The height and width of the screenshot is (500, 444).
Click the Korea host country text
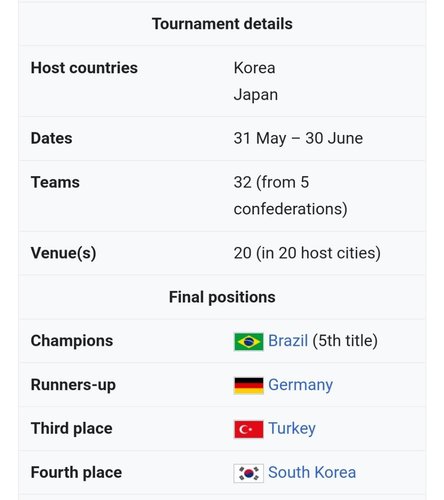point(254,68)
